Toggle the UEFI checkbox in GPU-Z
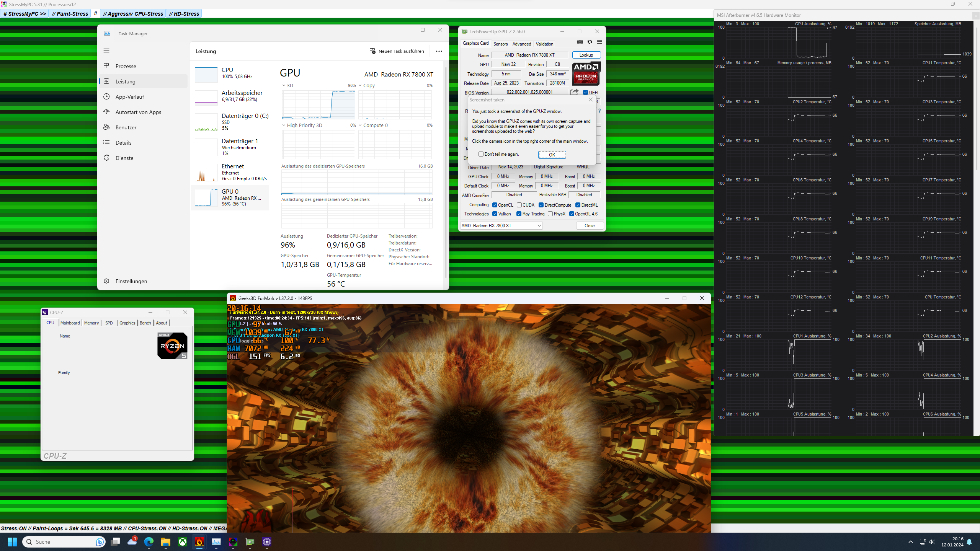This screenshot has width=980, height=551. 585,92
